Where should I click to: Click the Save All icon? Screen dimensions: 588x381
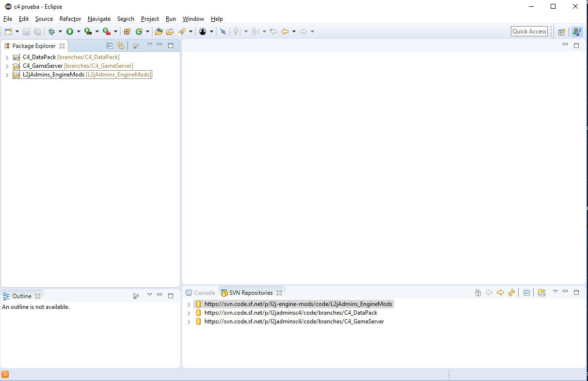37,31
